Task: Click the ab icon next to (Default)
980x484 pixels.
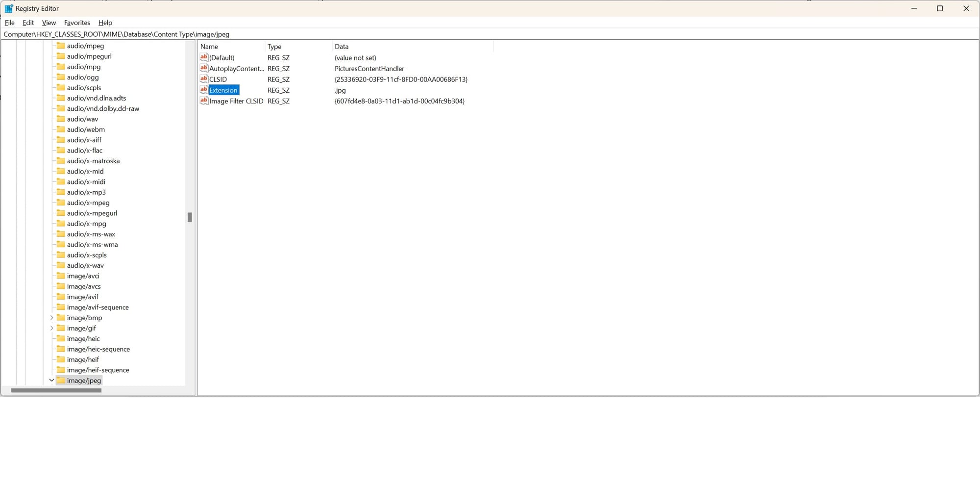Action: coord(204,57)
